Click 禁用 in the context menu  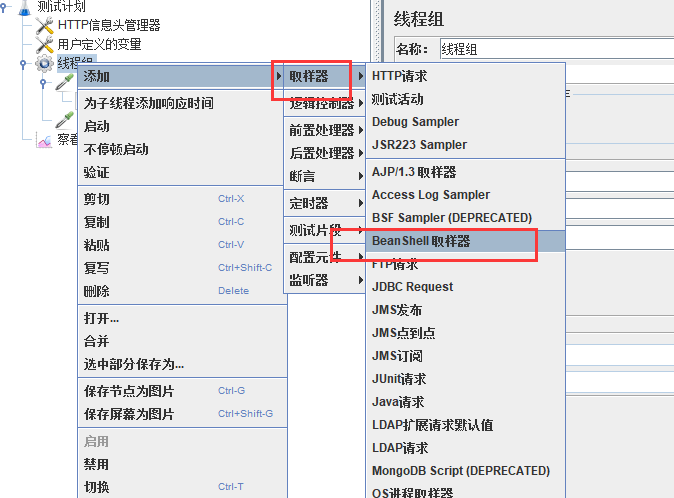pyautogui.click(x=97, y=464)
